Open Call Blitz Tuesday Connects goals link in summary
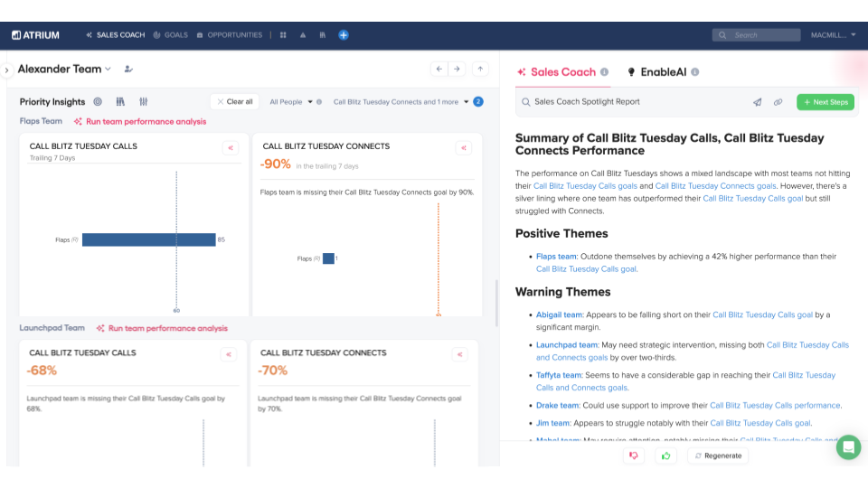Viewport: 868px width, 488px height. coord(716,186)
